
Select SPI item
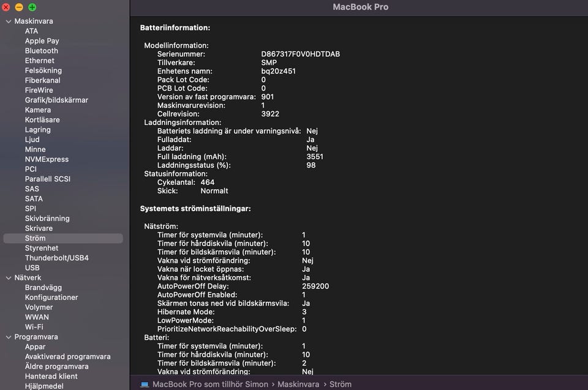pyautogui.click(x=31, y=209)
